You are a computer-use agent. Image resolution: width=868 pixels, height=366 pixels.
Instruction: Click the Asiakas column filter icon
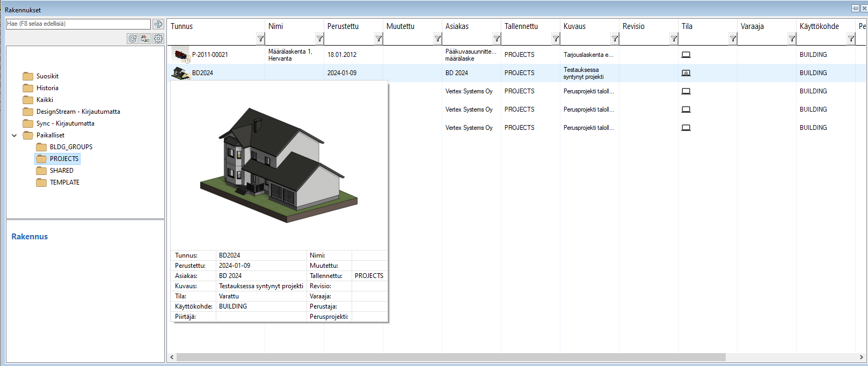tap(497, 39)
